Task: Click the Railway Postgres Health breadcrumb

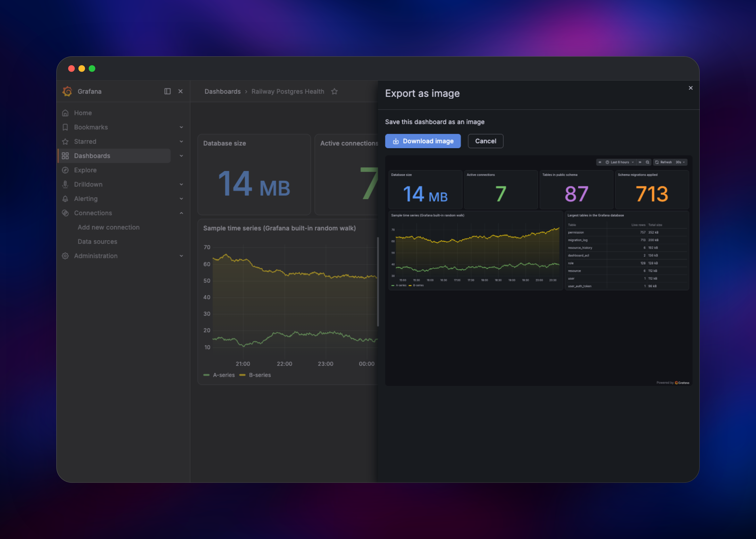Action: (x=288, y=91)
